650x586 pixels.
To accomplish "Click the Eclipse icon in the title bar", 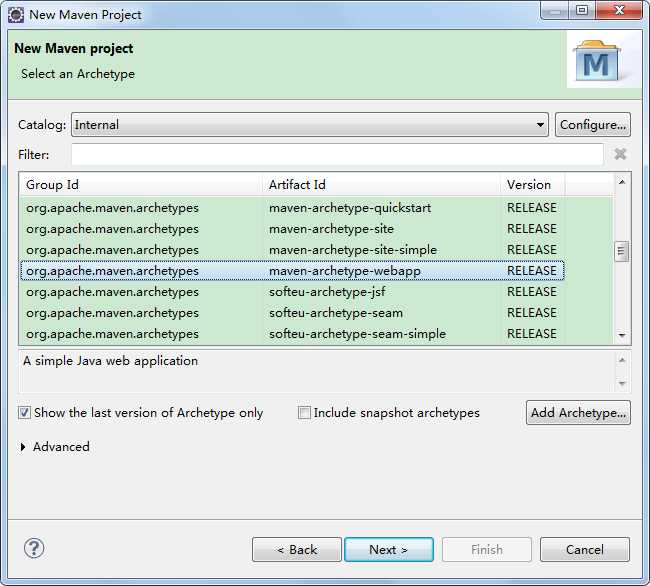I will [x=16, y=15].
